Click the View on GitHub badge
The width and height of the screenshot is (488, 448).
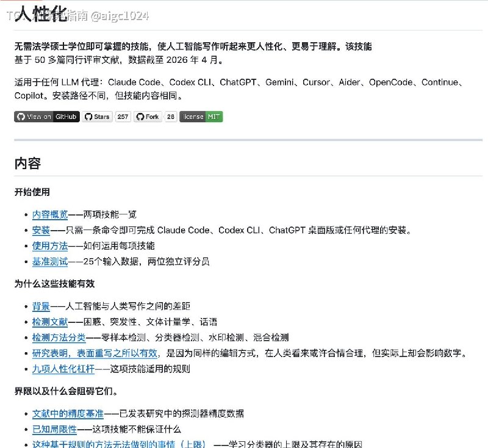tap(47, 117)
